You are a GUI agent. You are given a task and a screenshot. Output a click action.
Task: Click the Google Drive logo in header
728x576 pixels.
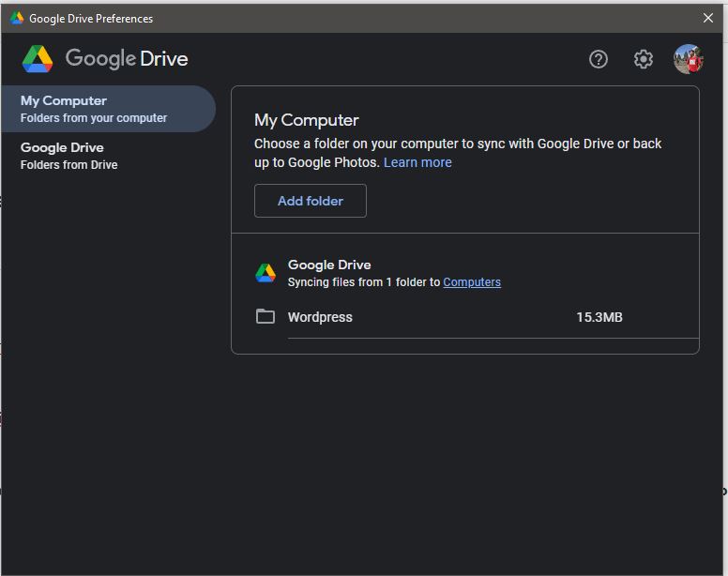click(x=38, y=59)
